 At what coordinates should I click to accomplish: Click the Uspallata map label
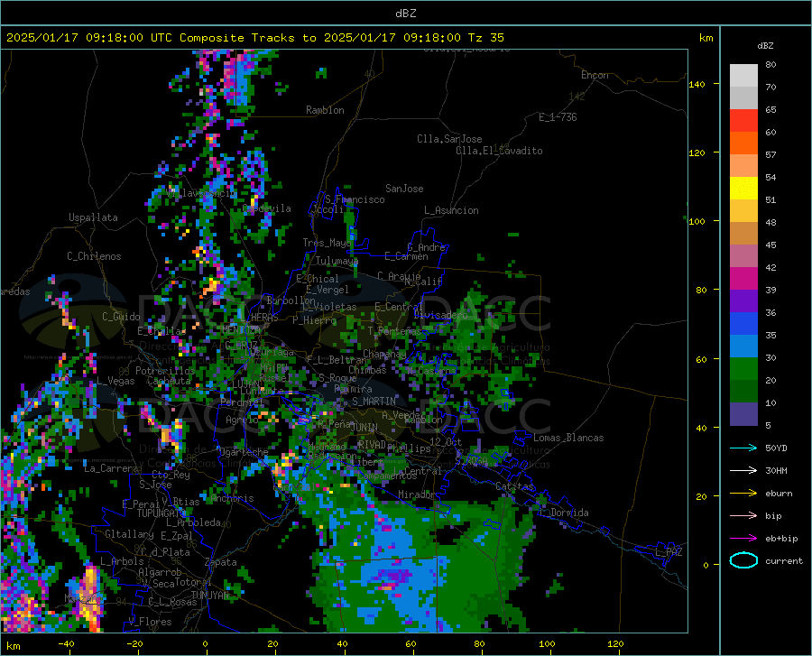93,217
